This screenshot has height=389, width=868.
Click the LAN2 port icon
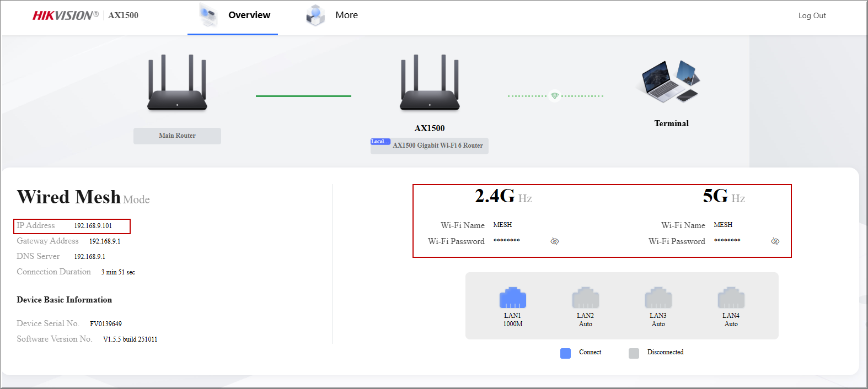[585, 298]
